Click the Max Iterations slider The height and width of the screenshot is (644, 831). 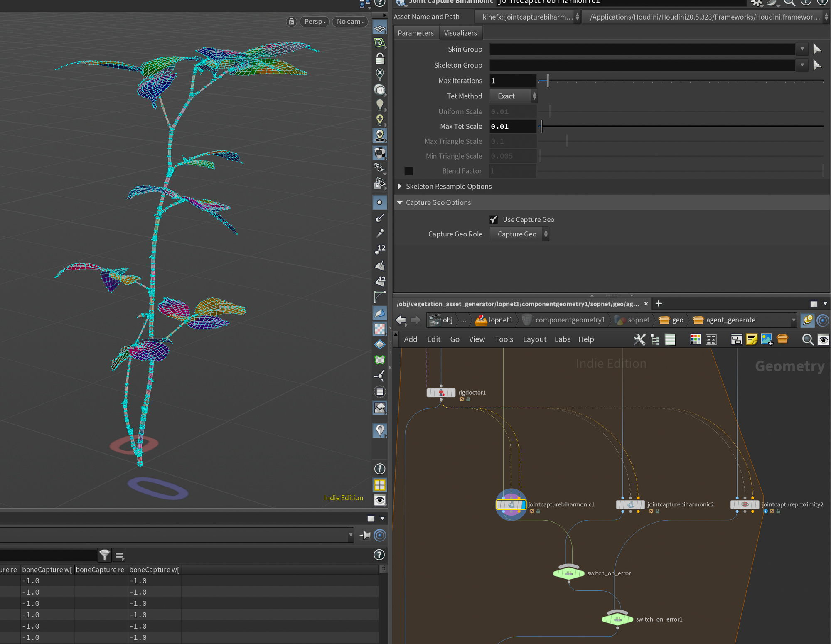point(548,81)
